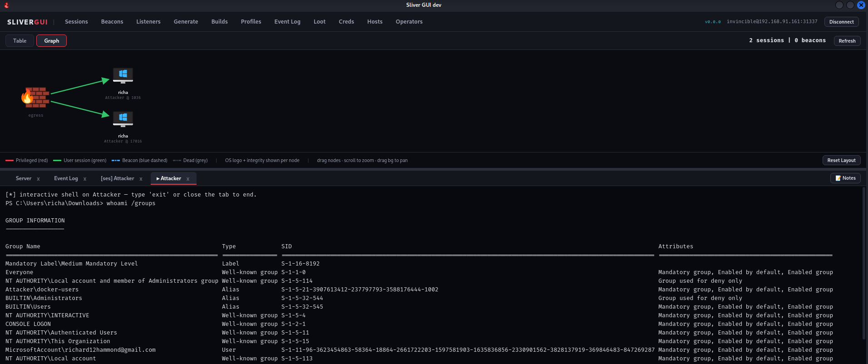The height and width of the screenshot is (364, 868).
Task: Switch to the Table view
Action: pyautogui.click(x=20, y=41)
